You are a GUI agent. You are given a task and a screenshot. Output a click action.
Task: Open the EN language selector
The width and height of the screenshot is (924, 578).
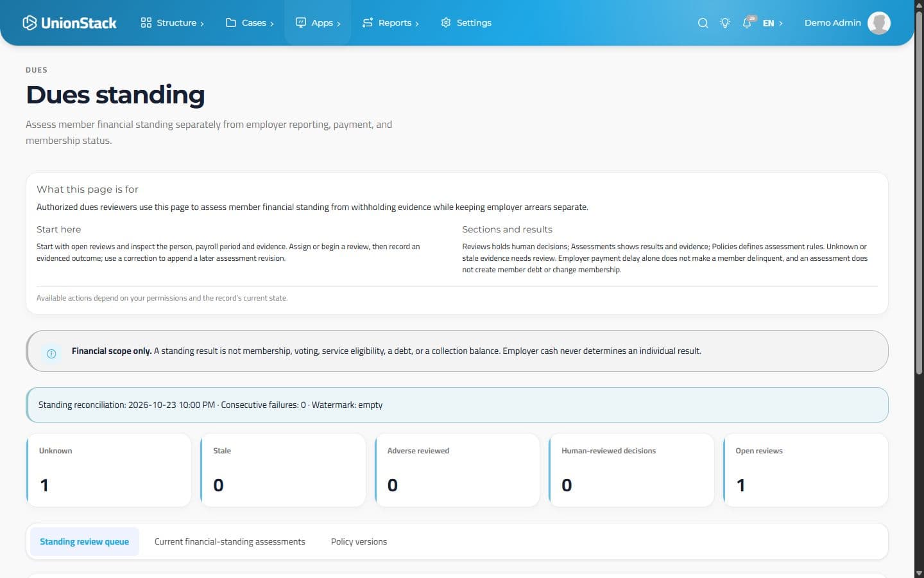tap(773, 23)
